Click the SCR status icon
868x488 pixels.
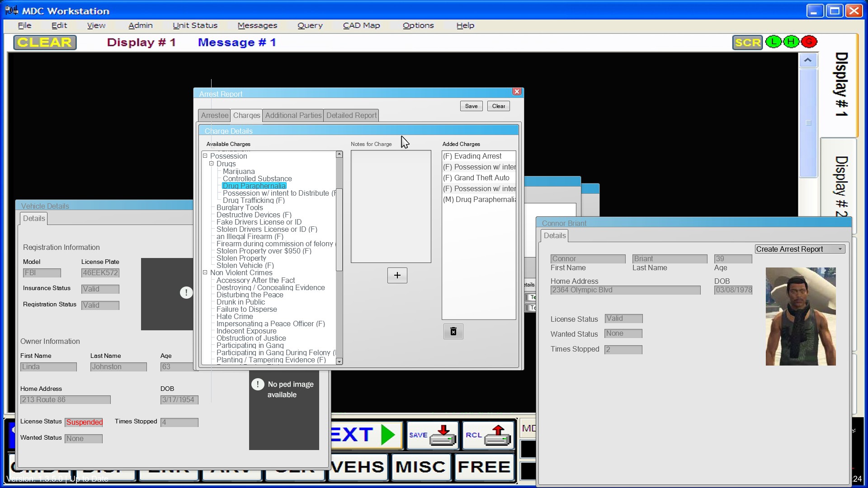point(747,42)
